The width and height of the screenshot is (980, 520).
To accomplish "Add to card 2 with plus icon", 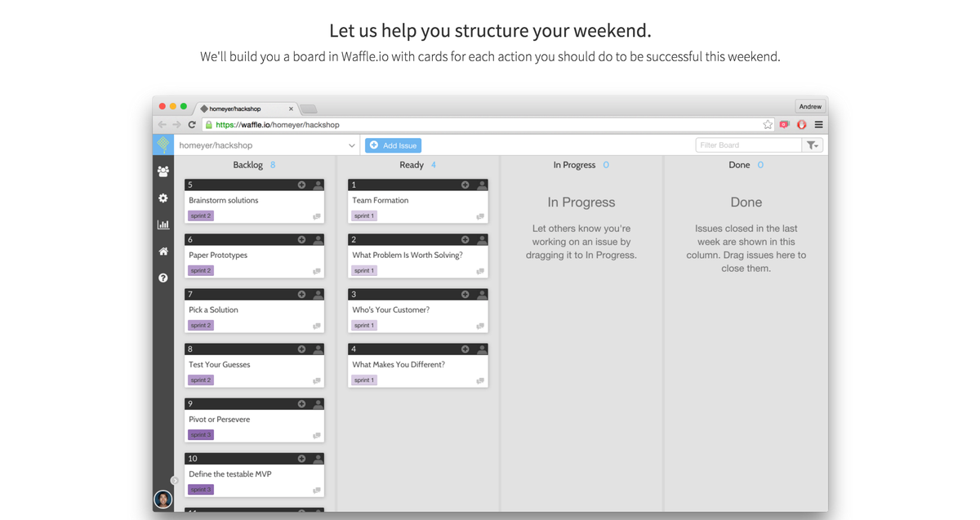I will click(x=465, y=240).
